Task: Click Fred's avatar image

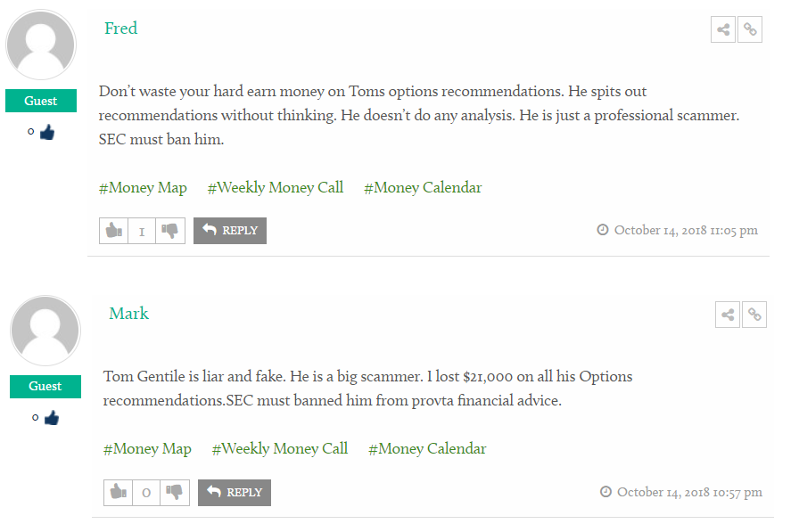Action: pos(41,45)
